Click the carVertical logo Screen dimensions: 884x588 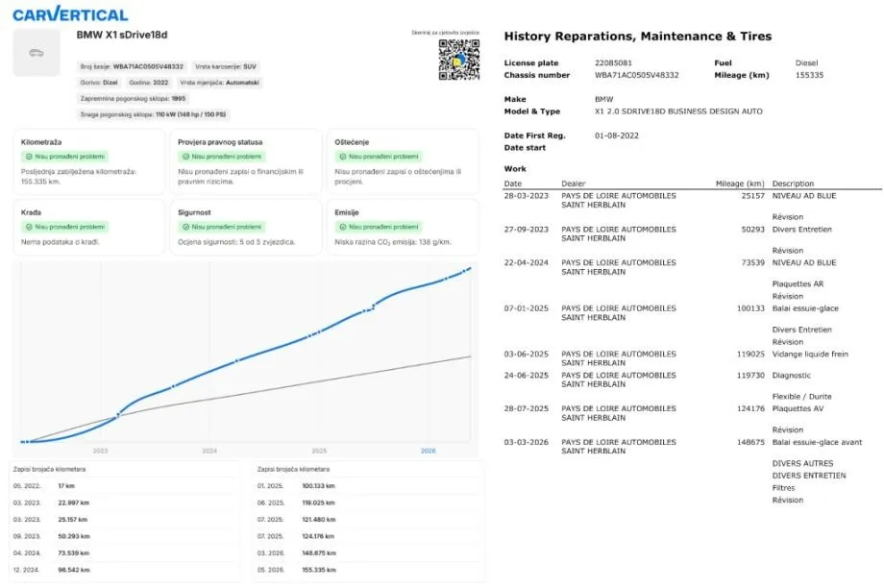tap(70, 13)
